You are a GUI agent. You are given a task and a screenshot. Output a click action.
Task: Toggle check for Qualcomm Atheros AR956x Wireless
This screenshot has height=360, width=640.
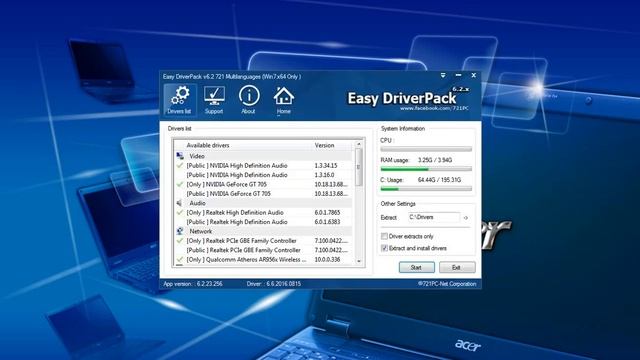[x=180, y=259]
